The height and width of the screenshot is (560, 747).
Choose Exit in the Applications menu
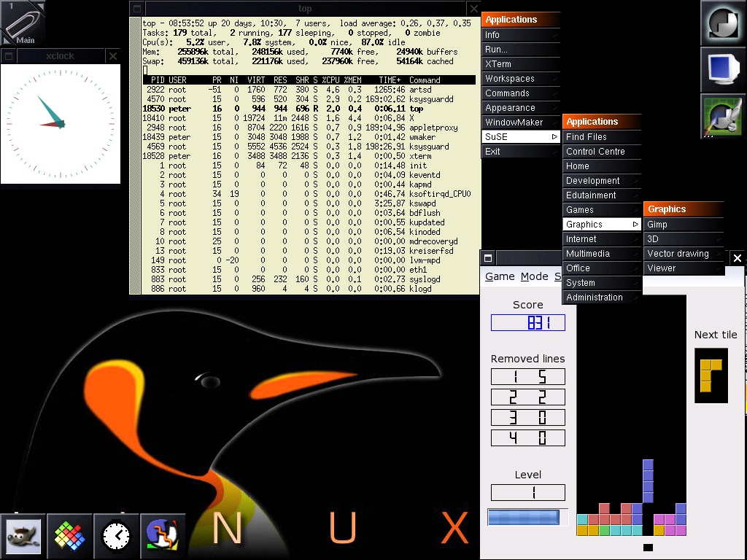[521, 152]
